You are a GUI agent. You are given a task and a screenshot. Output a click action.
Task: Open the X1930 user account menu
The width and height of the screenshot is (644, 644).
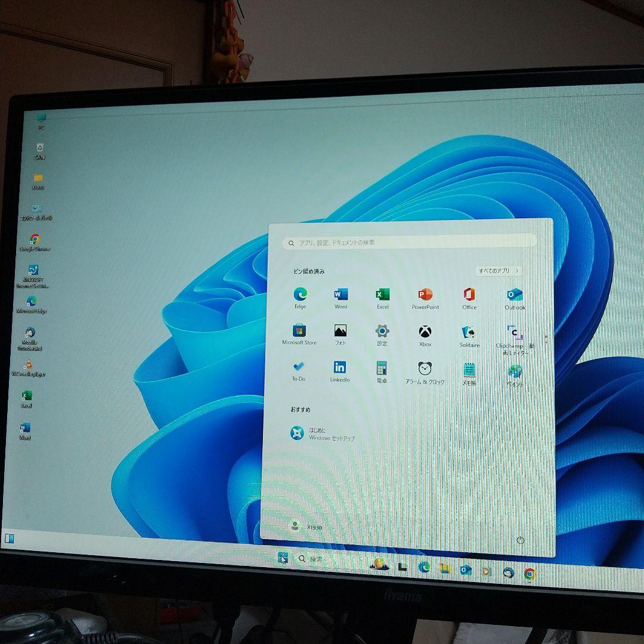pos(306,526)
